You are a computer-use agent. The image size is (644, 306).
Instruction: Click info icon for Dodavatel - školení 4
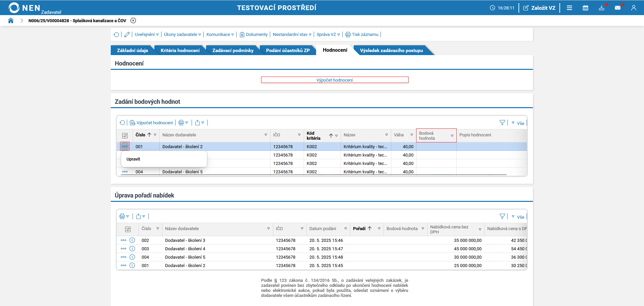click(132, 249)
